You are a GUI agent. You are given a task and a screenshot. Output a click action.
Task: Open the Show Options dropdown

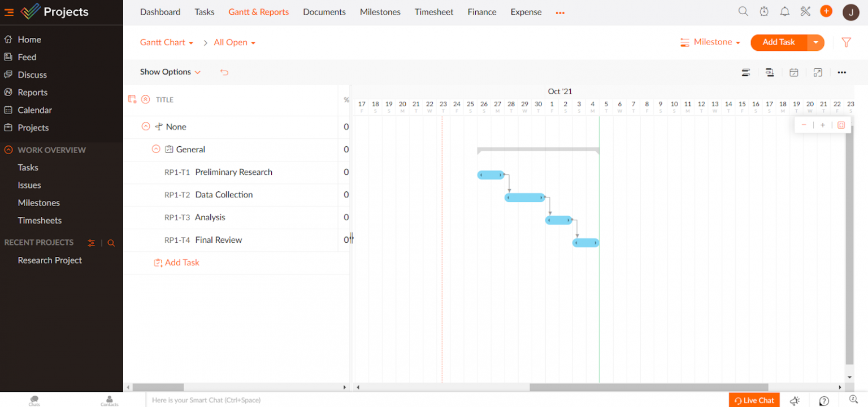[170, 72]
